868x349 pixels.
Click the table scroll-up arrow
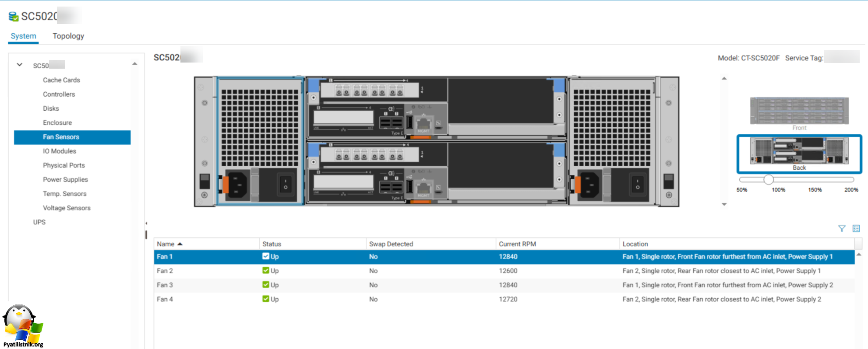(859, 254)
